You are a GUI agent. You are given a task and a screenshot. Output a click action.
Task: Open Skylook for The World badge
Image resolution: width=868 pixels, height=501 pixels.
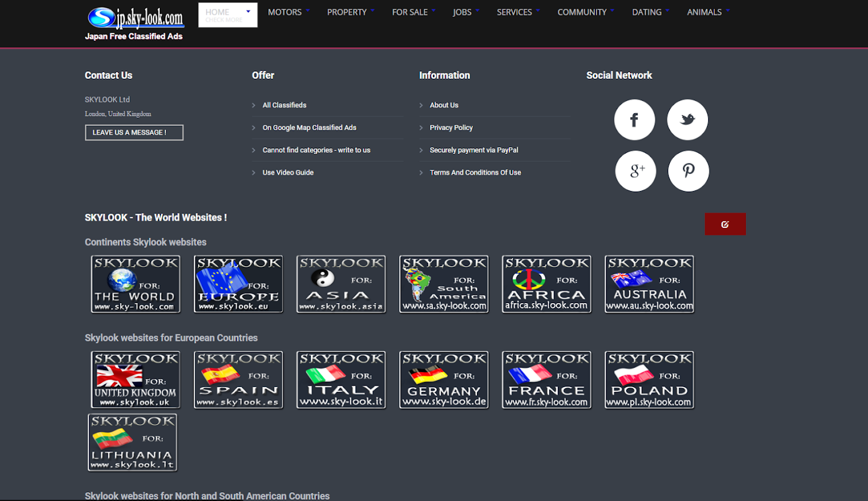135,284
